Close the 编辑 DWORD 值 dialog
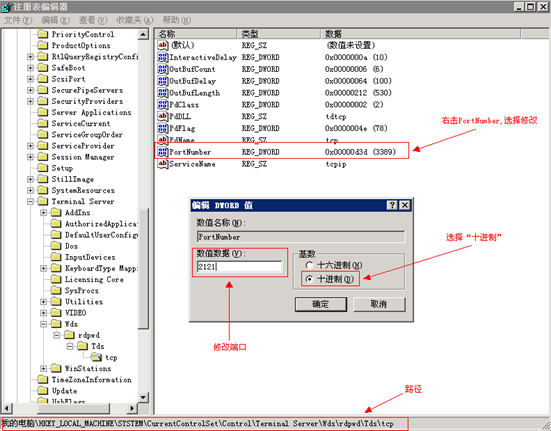This screenshot has height=431, width=551. click(x=405, y=205)
